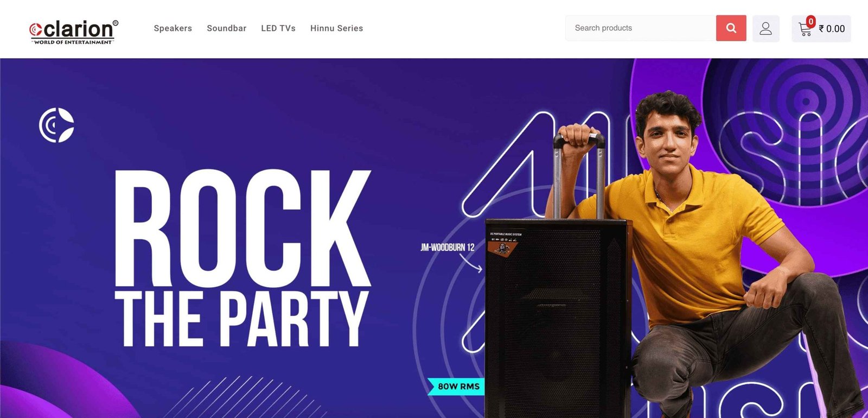Open the user account icon

[765, 28]
